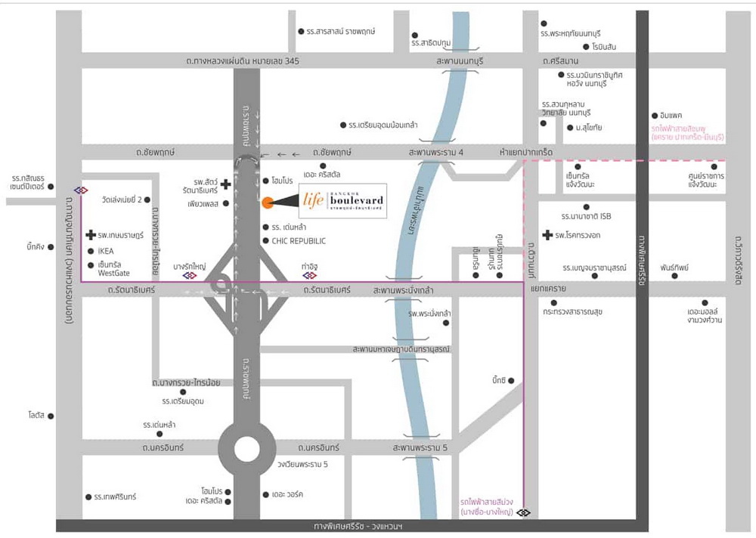This screenshot has width=756, height=538.
Task: Click the วงเวียนพระราม 5 roundabout center
Action: [247, 450]
